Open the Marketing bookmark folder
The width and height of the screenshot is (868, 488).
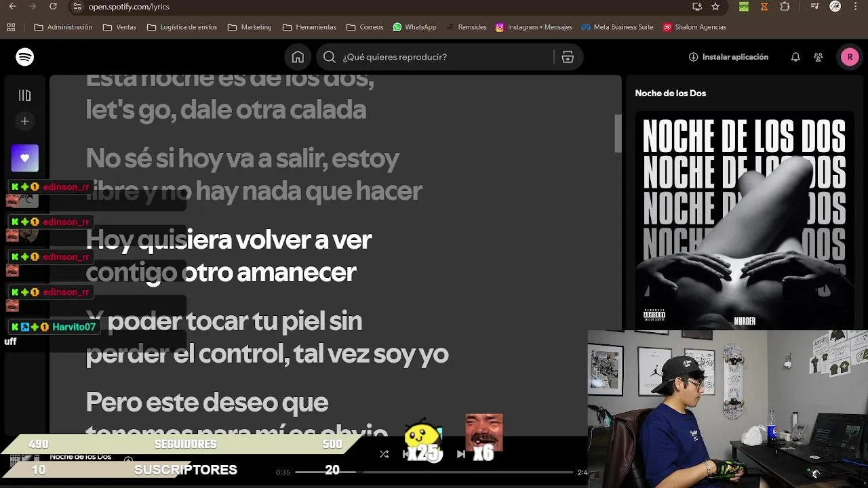coord(250,27)
